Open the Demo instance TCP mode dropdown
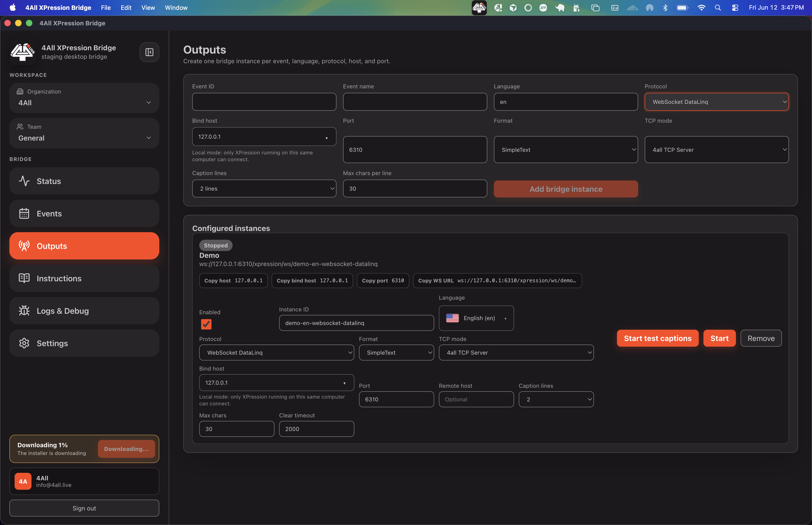 [516, 353]
